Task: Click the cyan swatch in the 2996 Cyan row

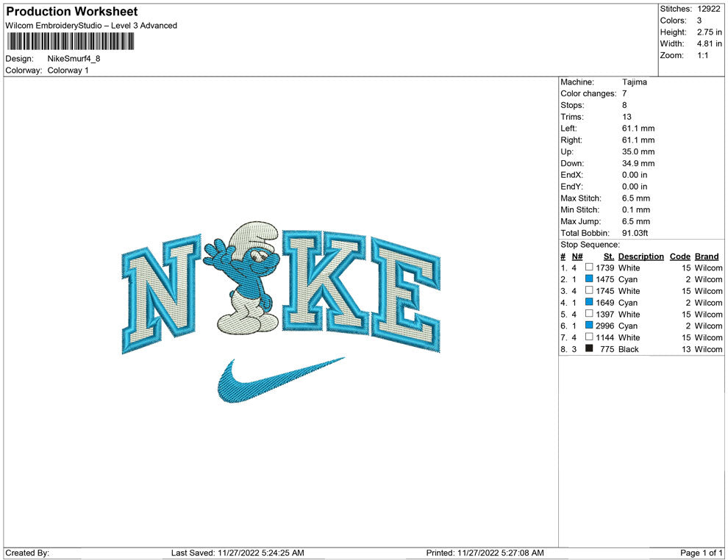Action: click(589, 326)
